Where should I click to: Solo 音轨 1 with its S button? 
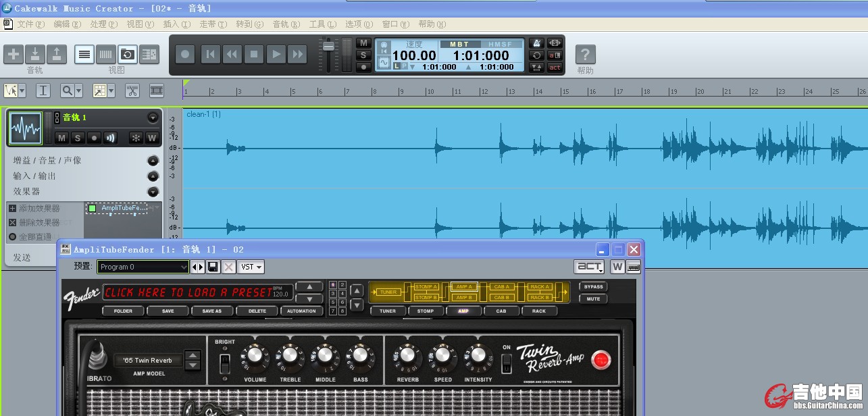point(78,138)
